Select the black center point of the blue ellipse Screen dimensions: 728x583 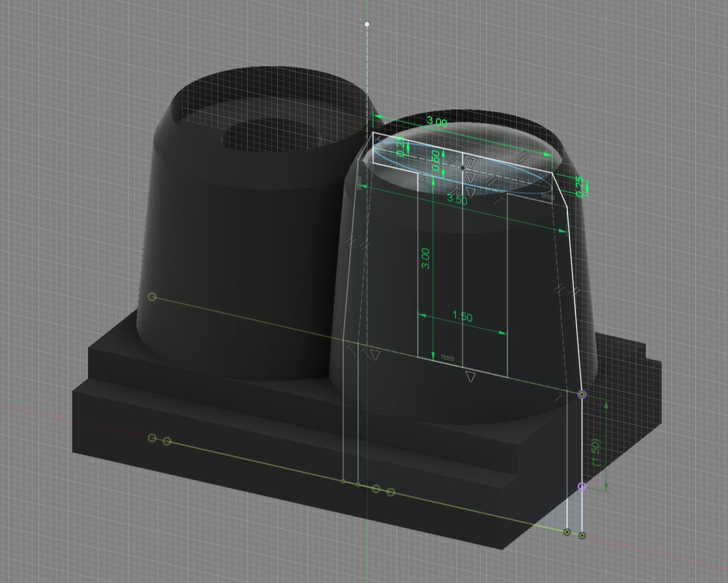(462, 168)
